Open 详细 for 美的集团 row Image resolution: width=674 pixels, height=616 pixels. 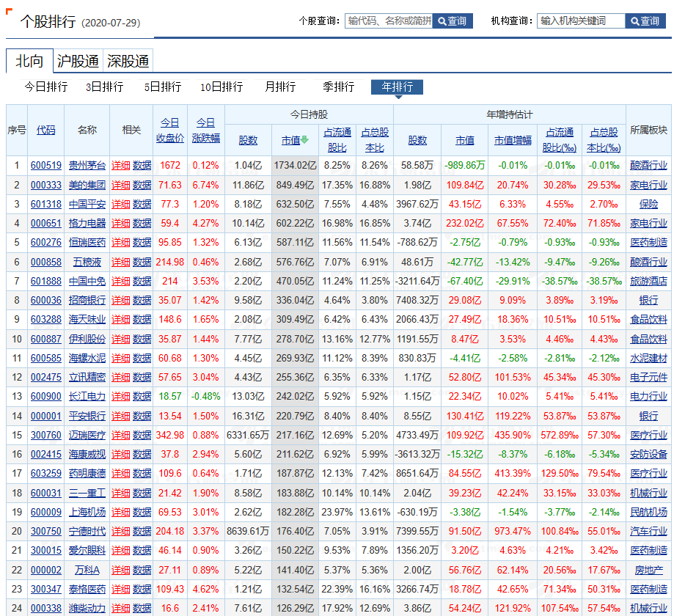coord(121,186)
